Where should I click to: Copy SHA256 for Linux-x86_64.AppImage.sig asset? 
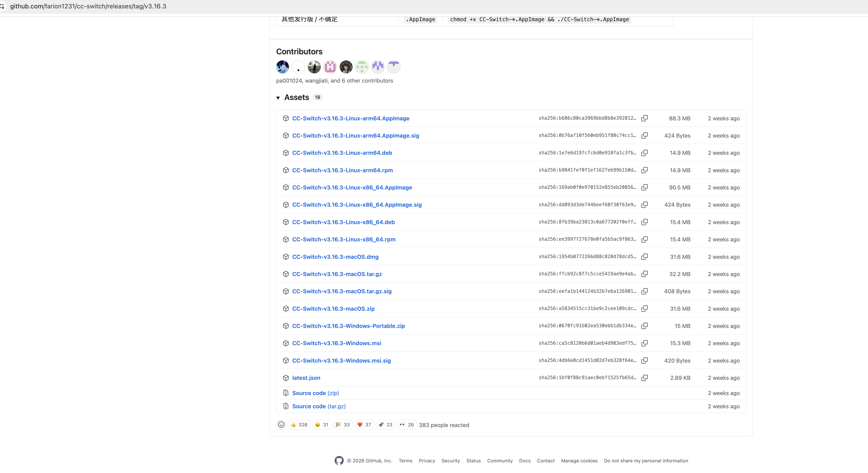tap(644, 204)
